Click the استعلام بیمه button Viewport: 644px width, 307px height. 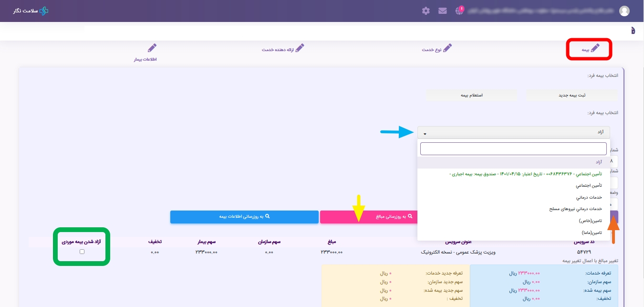471,95
